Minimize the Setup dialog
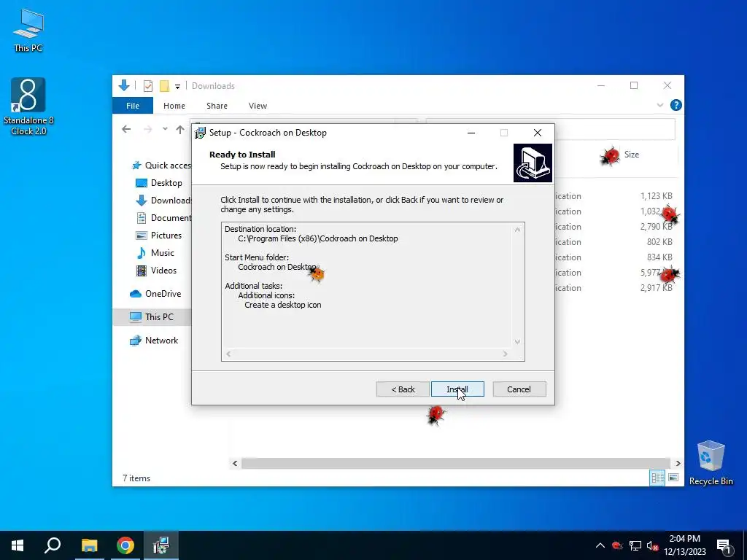747x560 pixels. pyautogui.click(x=471, y=133)
